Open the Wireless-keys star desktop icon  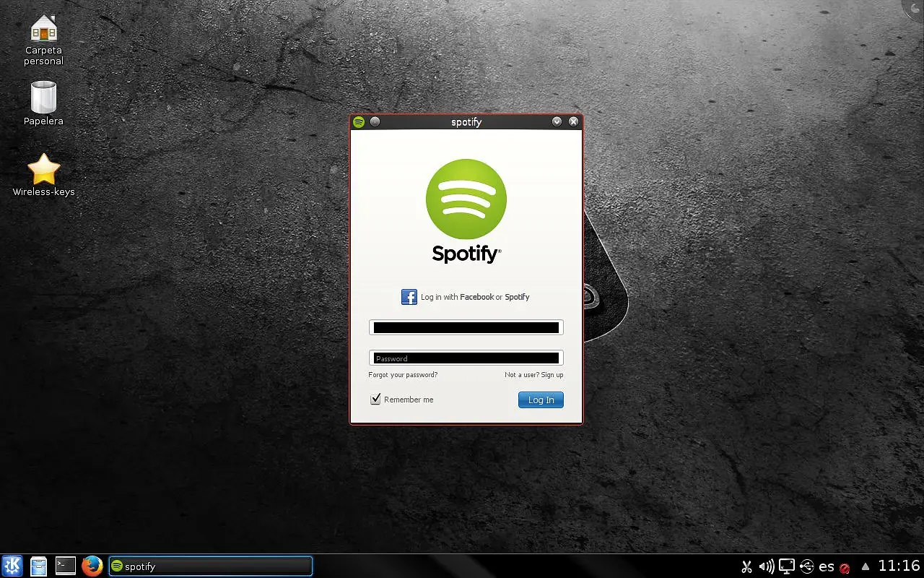[x=43, y=175]
